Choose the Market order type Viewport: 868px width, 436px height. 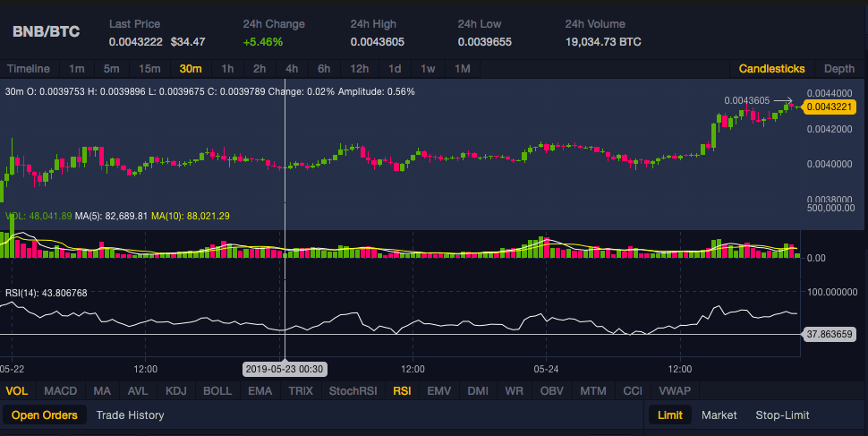[x=719, y=415]
